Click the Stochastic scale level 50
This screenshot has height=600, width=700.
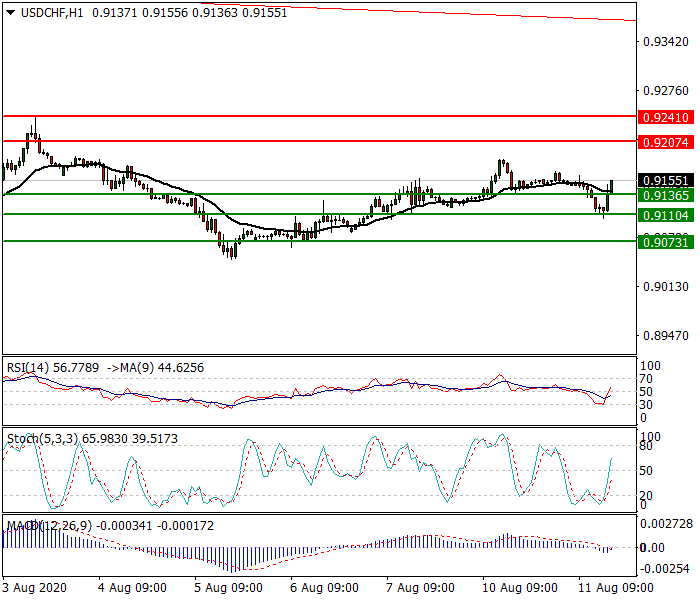(646, 471)
